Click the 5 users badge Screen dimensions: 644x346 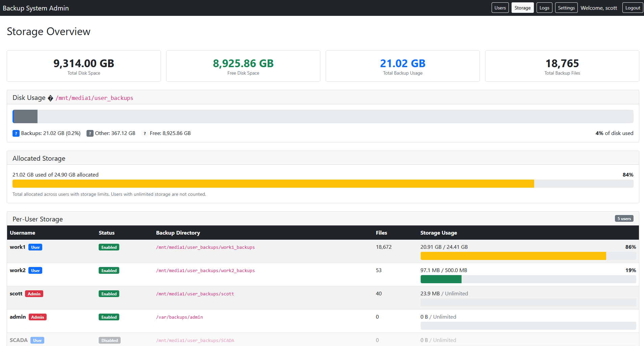coord(624,219)
